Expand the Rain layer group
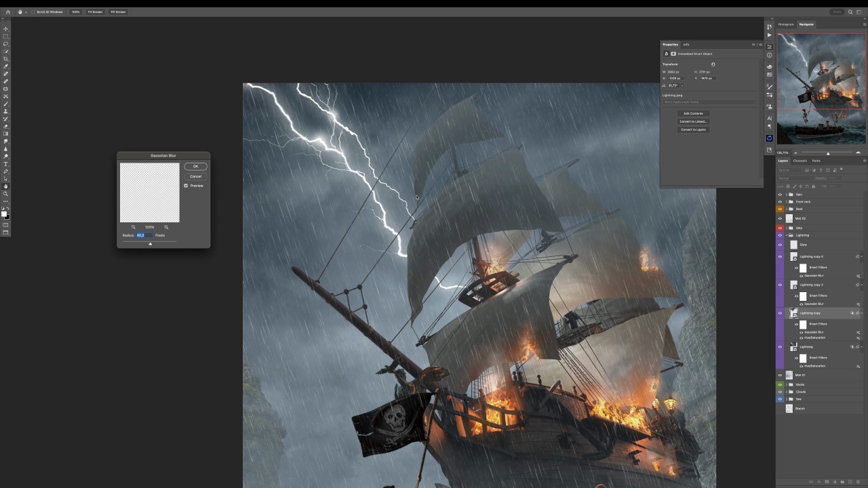The width and height of the screenshot is (868, 488). click(786, 195)
